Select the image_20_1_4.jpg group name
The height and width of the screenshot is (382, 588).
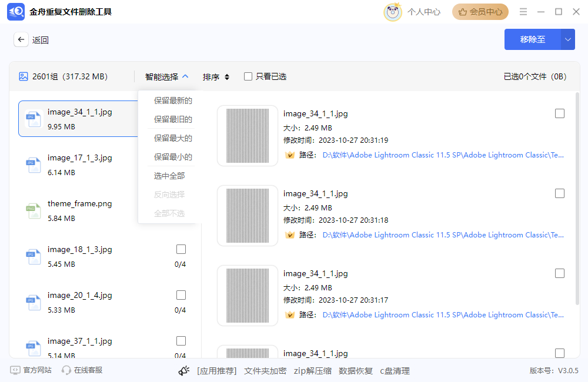pyautogui.click(x=80, y=296)
